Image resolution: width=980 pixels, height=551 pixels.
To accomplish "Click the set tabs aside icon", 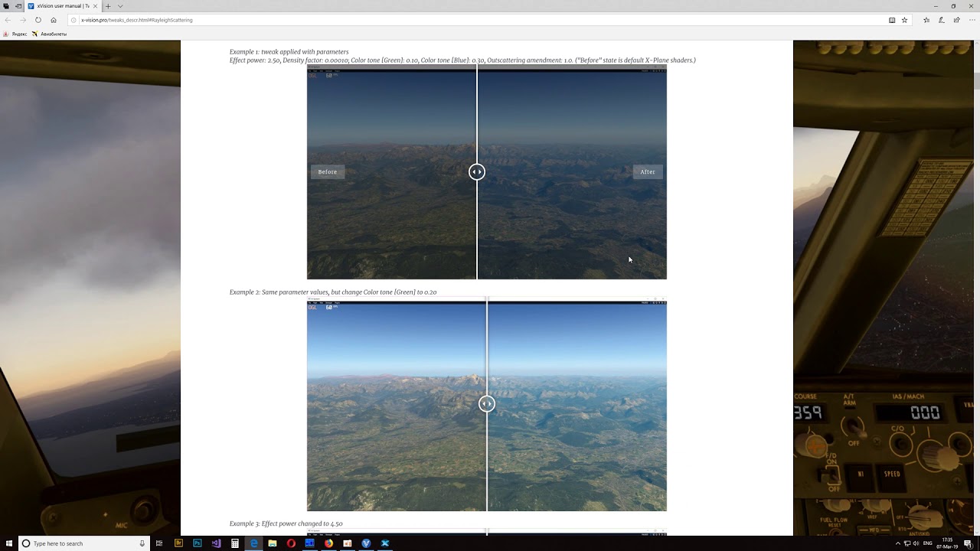I will click(18, 6).
